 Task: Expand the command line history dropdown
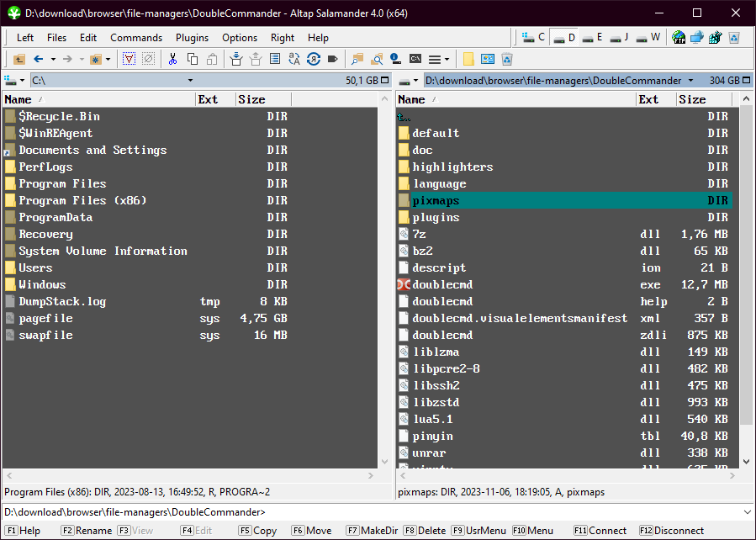(748, 512)
